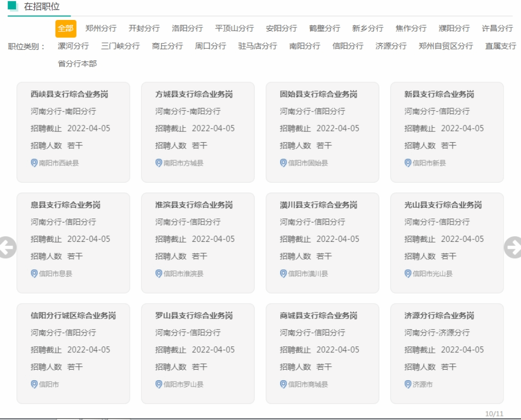
Task: Click location pin icon for 信阳市罗山县
Action: [x=159, y=384]
